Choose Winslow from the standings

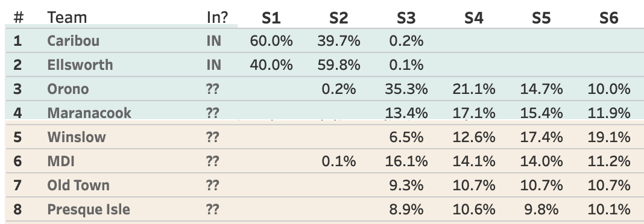pyautogui.click(x=77, y=137)
